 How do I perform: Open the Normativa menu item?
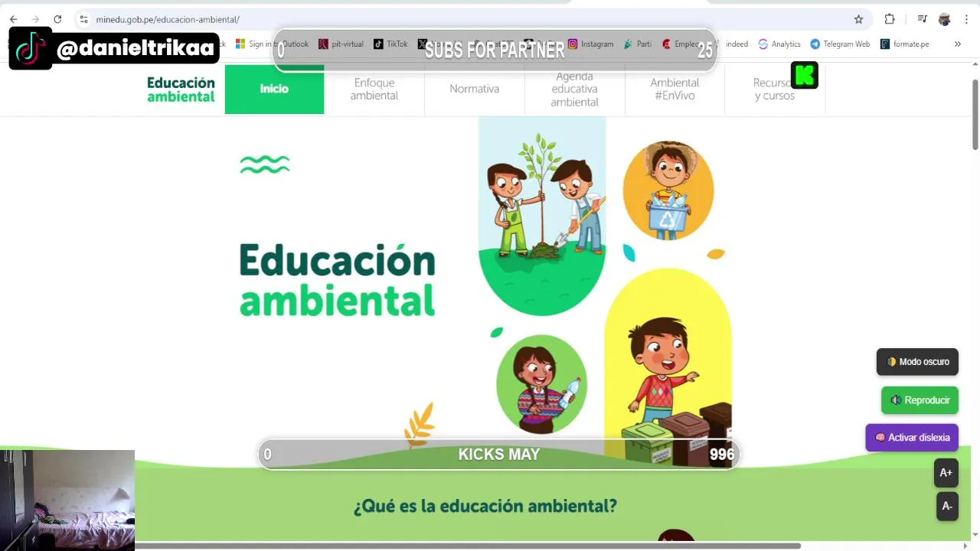point(475,89)
